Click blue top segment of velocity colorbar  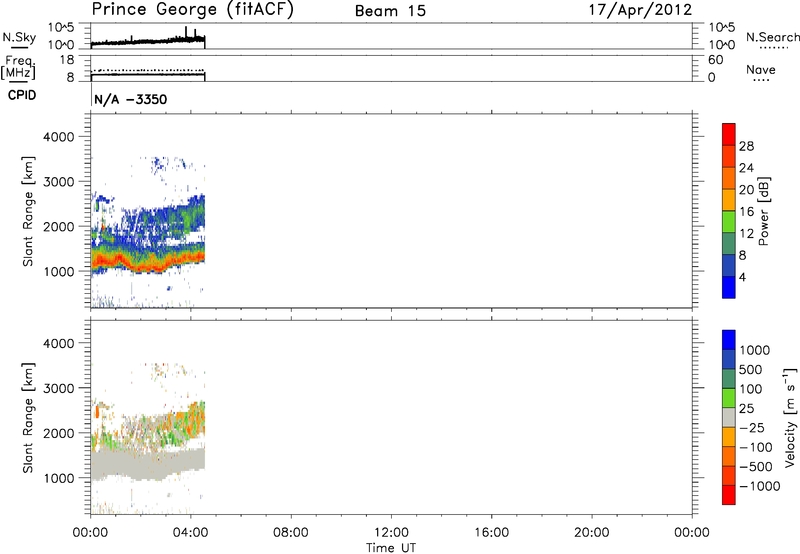tap(729, 340)
